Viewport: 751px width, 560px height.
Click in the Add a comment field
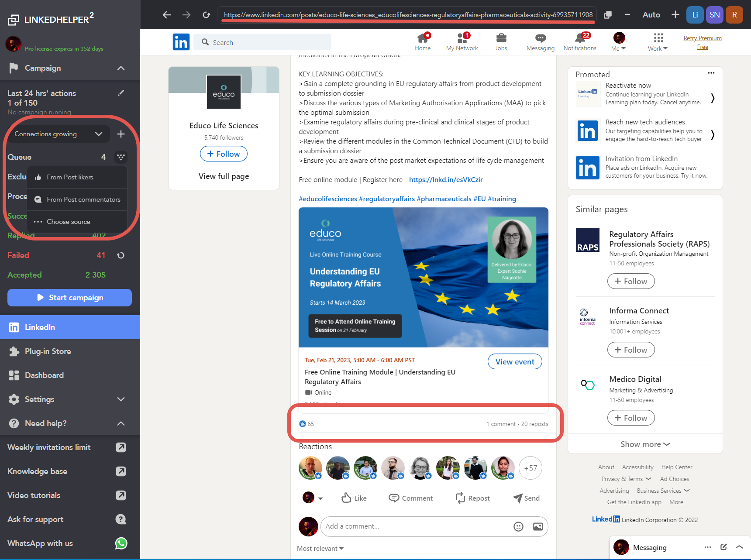pyautogui.click(x=415, y=526)
